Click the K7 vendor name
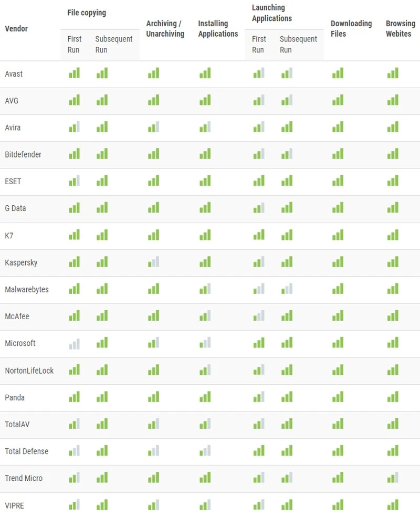This screenshot has width=420, height=517. click(x=9, y=236)
